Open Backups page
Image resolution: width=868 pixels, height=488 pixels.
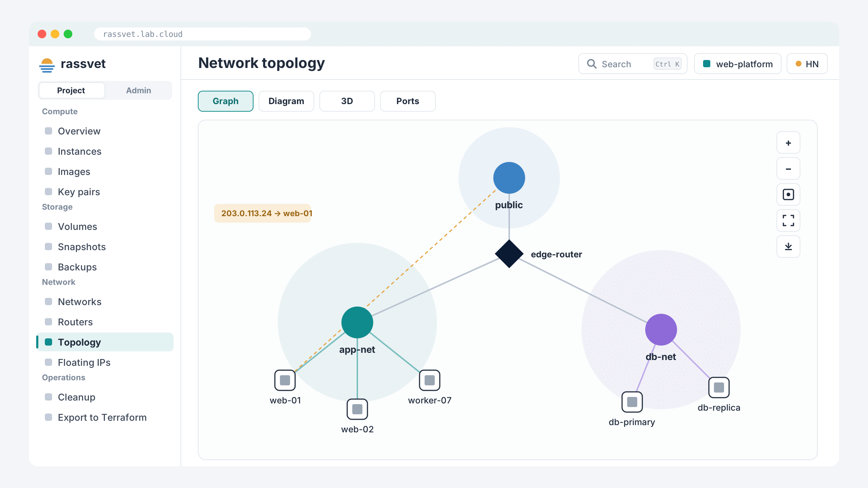[x=105, y=267]
